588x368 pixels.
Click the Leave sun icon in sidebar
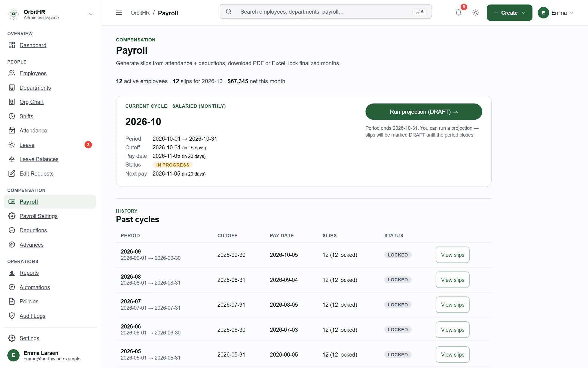[x=12, y=145]
